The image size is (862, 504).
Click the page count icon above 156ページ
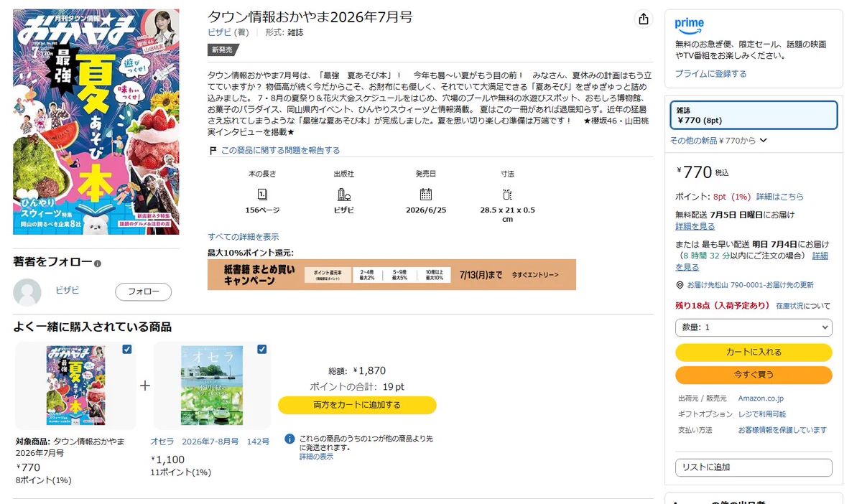pos(262,194)
